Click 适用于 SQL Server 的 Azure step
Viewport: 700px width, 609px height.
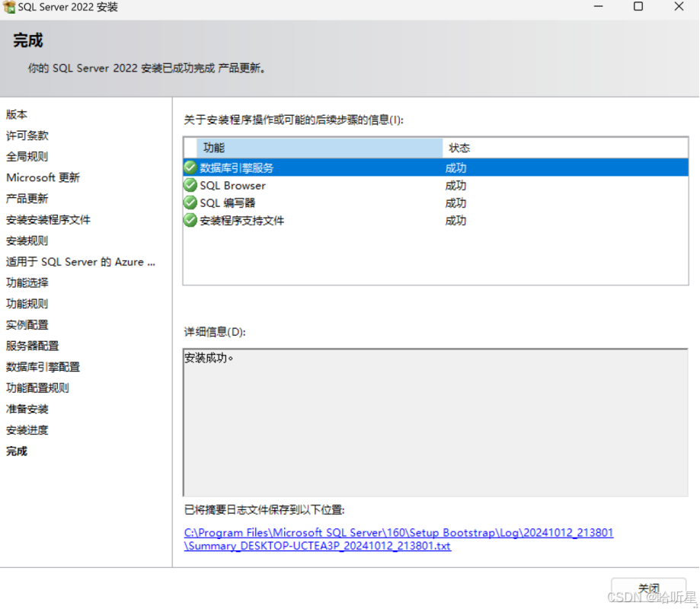click(81, 261)
